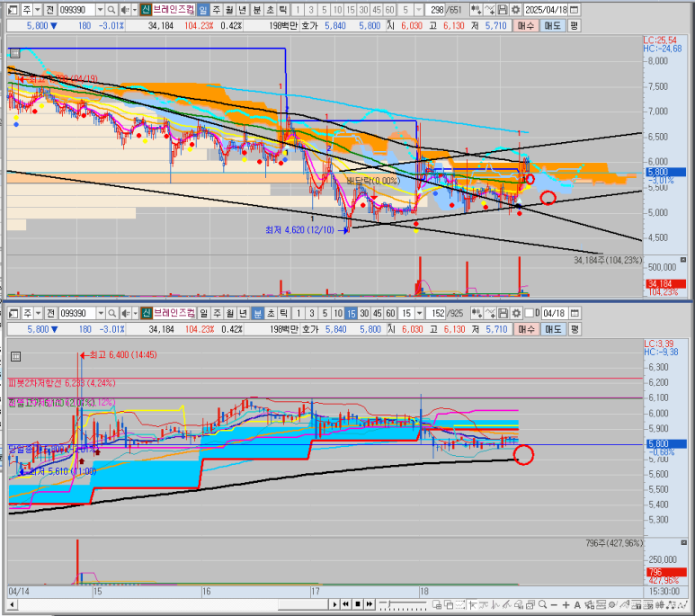This screenshot has height=616, width=695.
Task: Click the 전 button in bottom chart toolbar
Action: [x=50, y=313]
